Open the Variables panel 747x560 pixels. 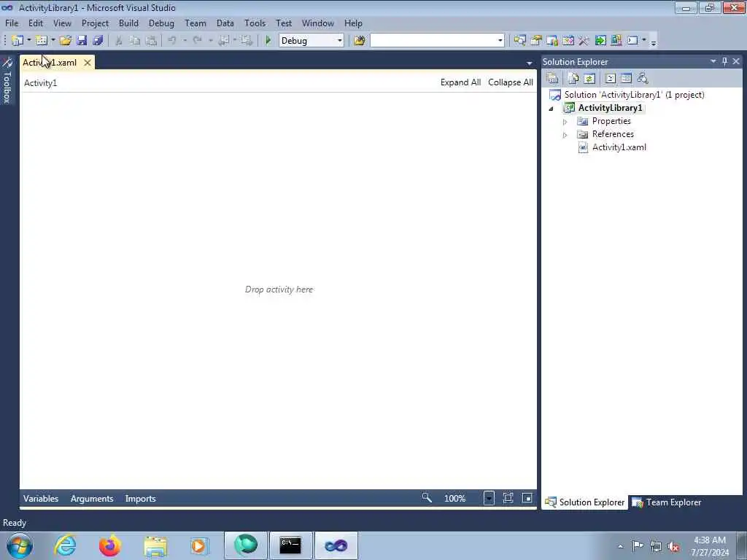click(x=41, y=499)
